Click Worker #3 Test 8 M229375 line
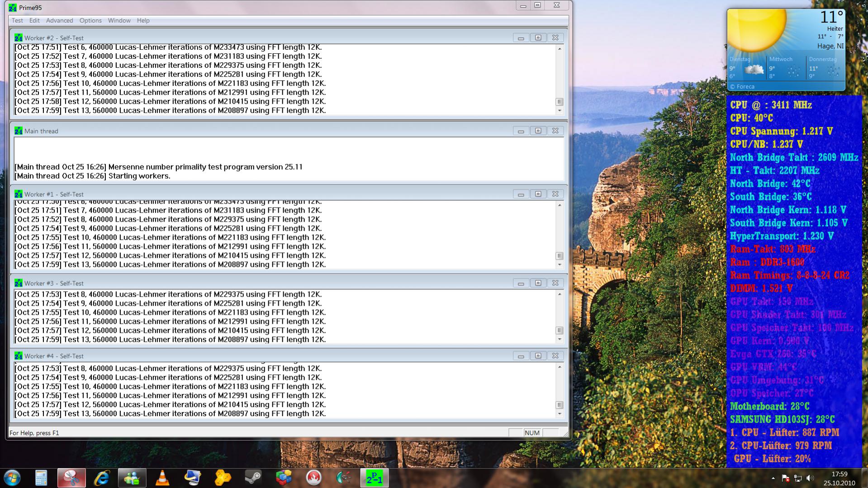The width and height of the screenshot is (868, 488). click(168, 294)
